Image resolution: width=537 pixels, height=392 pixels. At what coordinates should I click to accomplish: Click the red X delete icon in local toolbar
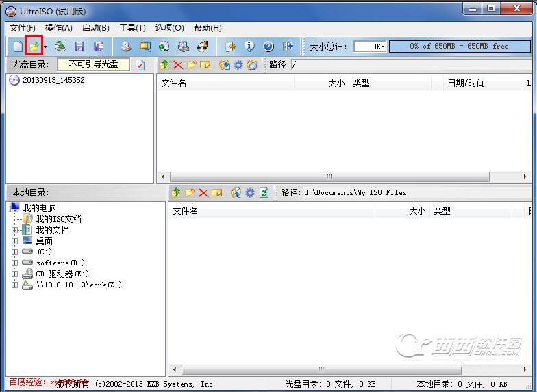click(203, 193)
